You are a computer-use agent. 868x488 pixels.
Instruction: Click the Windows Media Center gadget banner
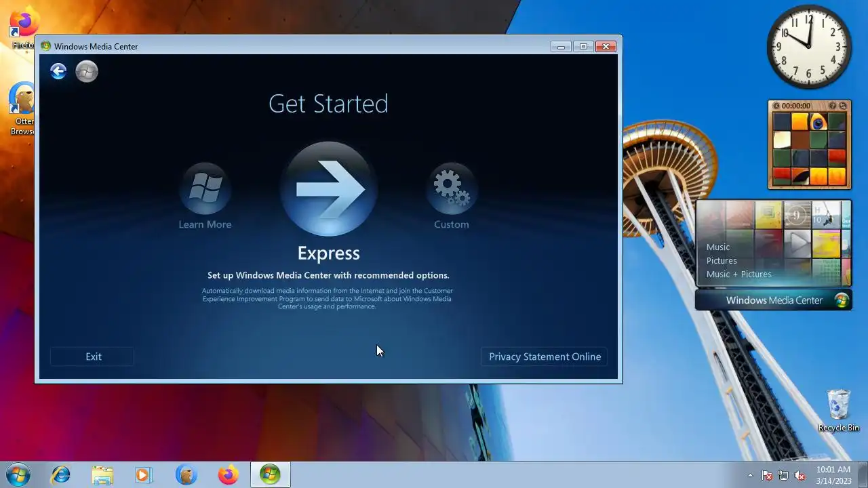(774, 300)
